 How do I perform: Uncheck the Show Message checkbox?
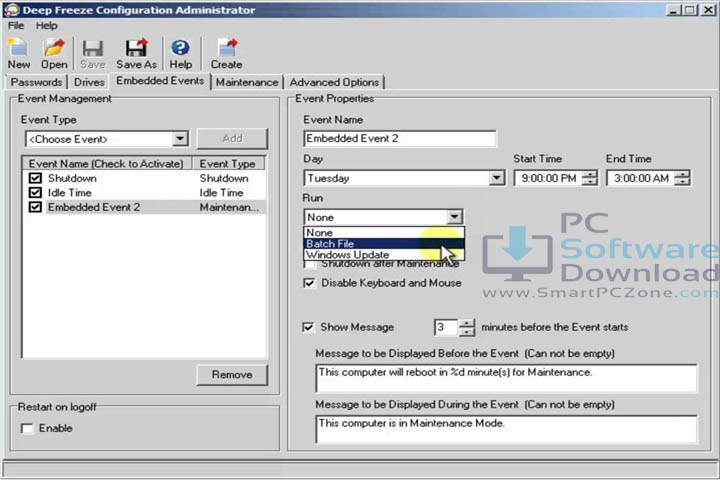click(308, 327)
